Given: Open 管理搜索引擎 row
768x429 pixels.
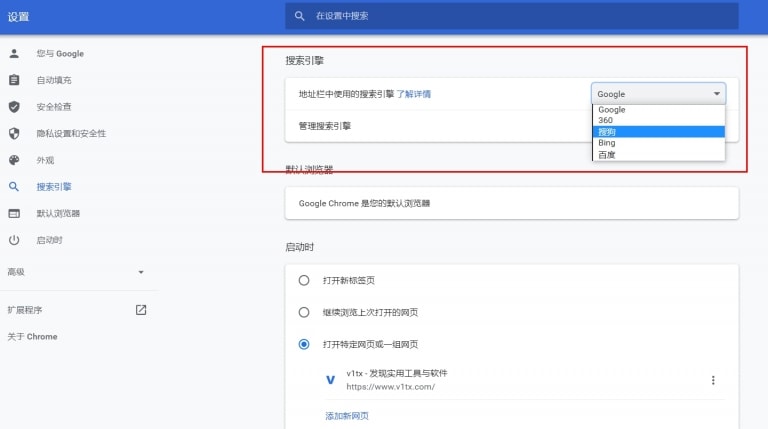Looking at the screenshot, I should pyautogui.click(x=511, y=126).
